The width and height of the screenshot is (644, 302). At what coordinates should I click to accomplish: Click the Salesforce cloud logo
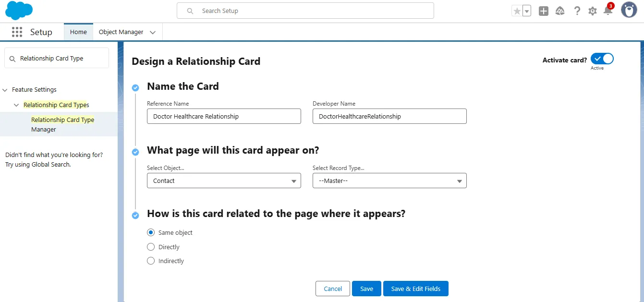click(19, 11)
